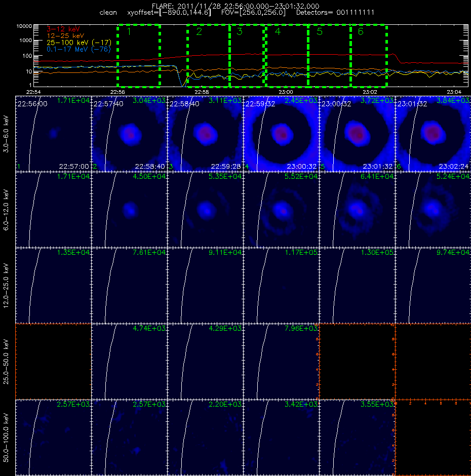
Task: Click the 23:02 time axis tick label
Action: [x=370, y=92]
